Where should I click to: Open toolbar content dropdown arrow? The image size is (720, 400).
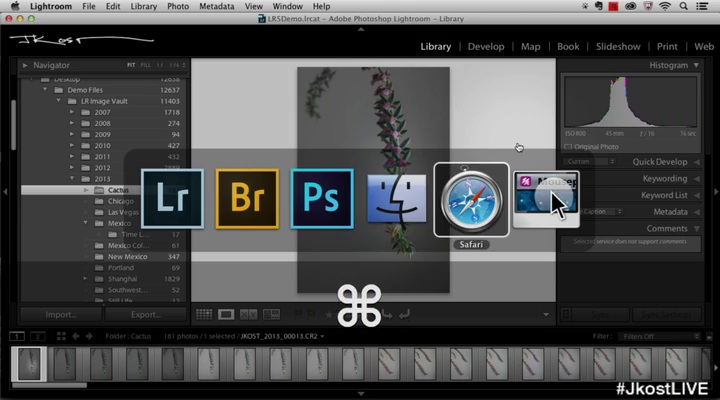(x=546, y=315)
